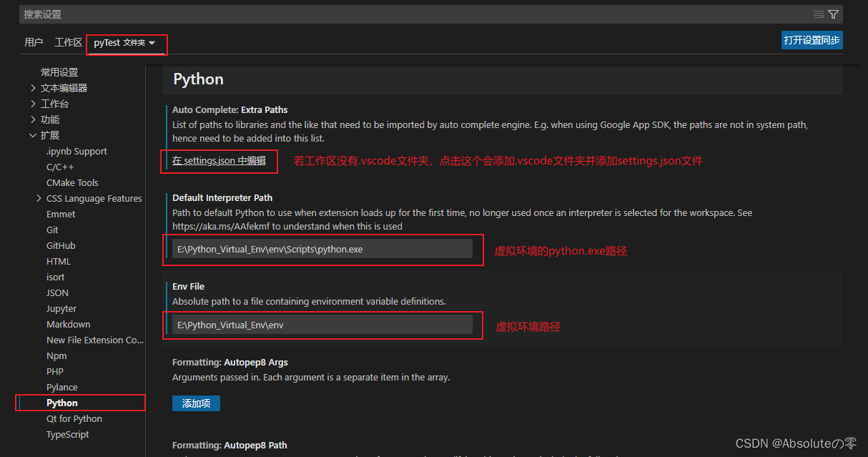Click the Default Interpreter Path input field
The width and height of the screenshot is (868, 457).
click(x=322, y=248)
